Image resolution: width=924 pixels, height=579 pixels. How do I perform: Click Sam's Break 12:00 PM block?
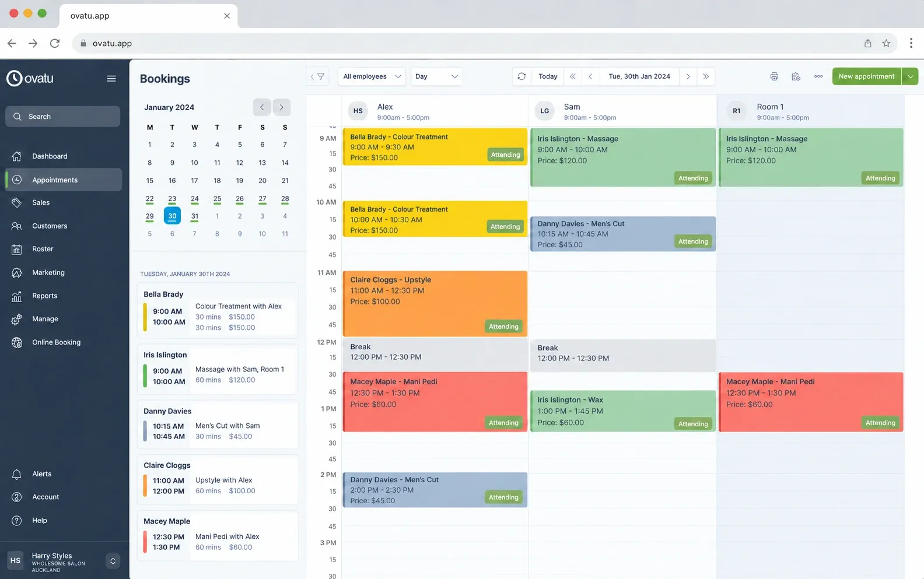pyautogui.click(x=622, y=356)
